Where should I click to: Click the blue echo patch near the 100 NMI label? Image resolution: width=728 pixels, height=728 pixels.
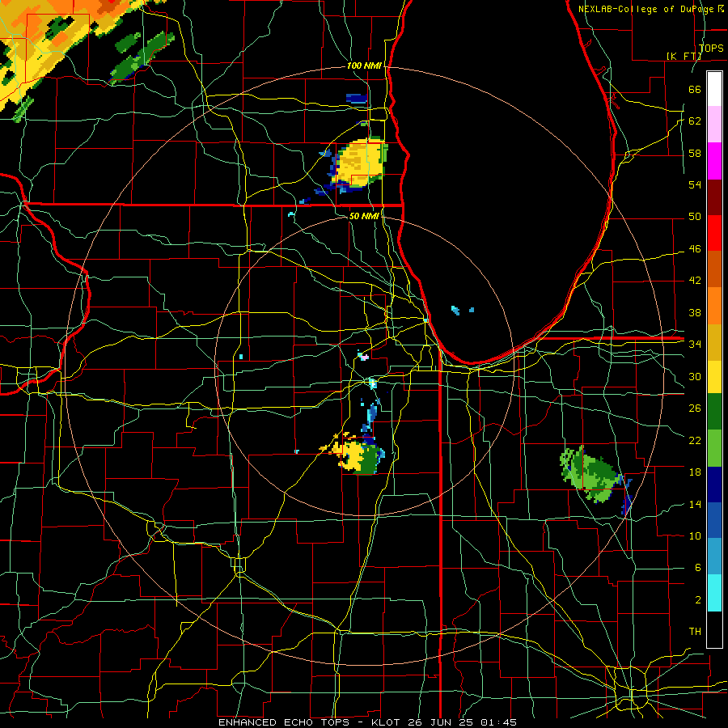(357, 98)
